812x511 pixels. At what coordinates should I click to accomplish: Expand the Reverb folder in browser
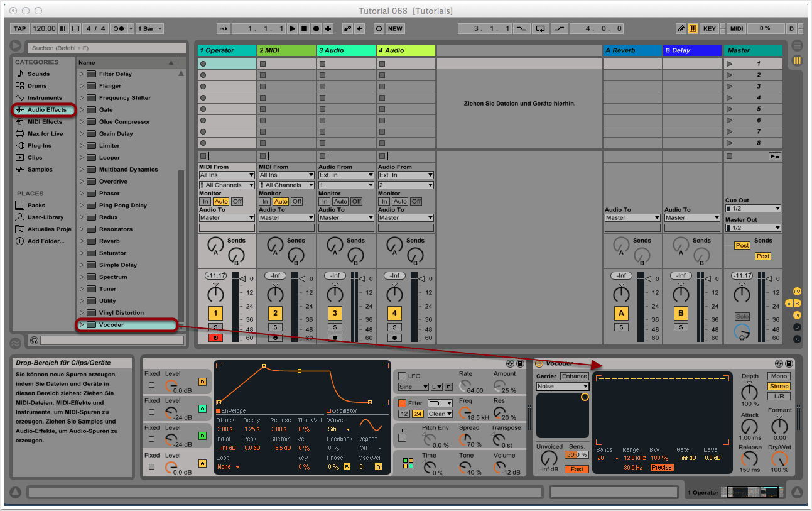(x=81, y=241)
